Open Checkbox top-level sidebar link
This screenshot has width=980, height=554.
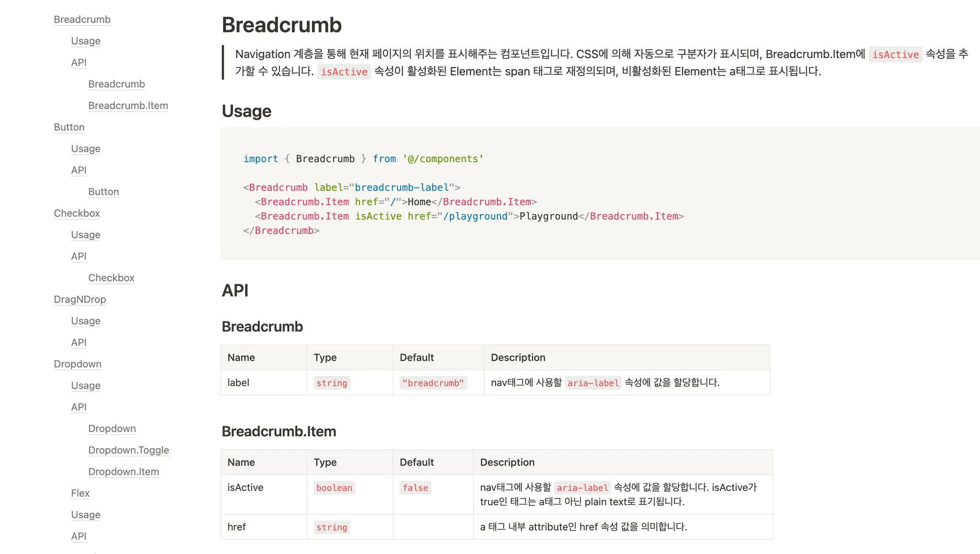click(77, 213)
